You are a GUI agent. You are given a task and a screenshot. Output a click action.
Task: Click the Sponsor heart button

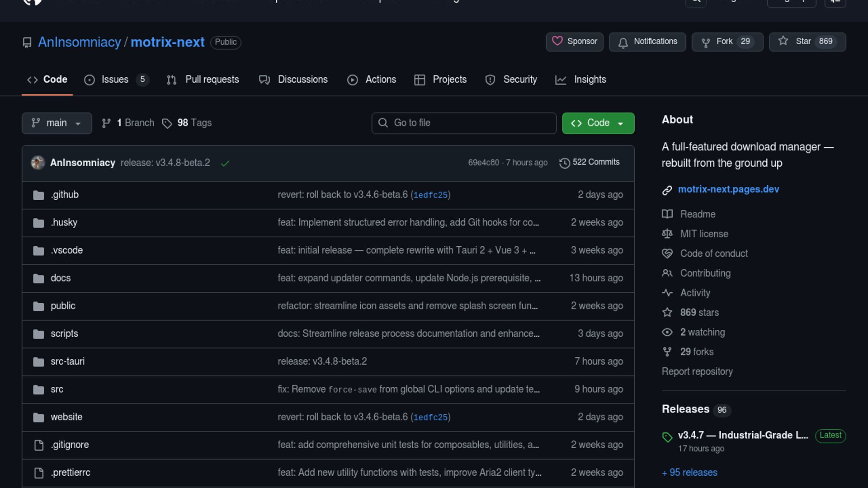pos(574,42)
